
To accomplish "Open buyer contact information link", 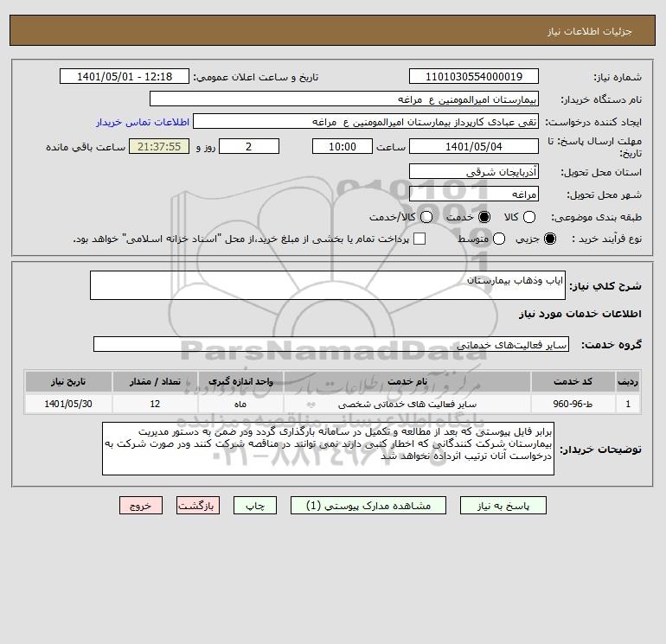I will [143, 122].
